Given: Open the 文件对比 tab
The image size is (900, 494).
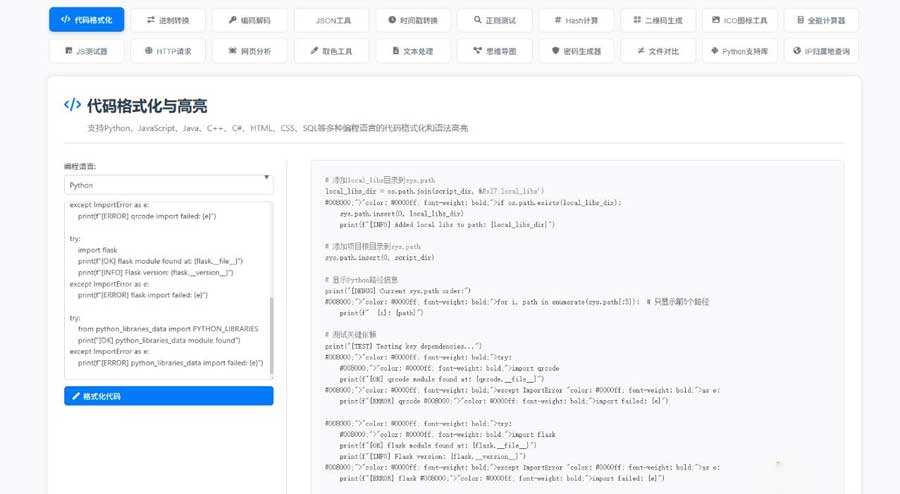Looking at the screenshot, I should tap(658, 51).
